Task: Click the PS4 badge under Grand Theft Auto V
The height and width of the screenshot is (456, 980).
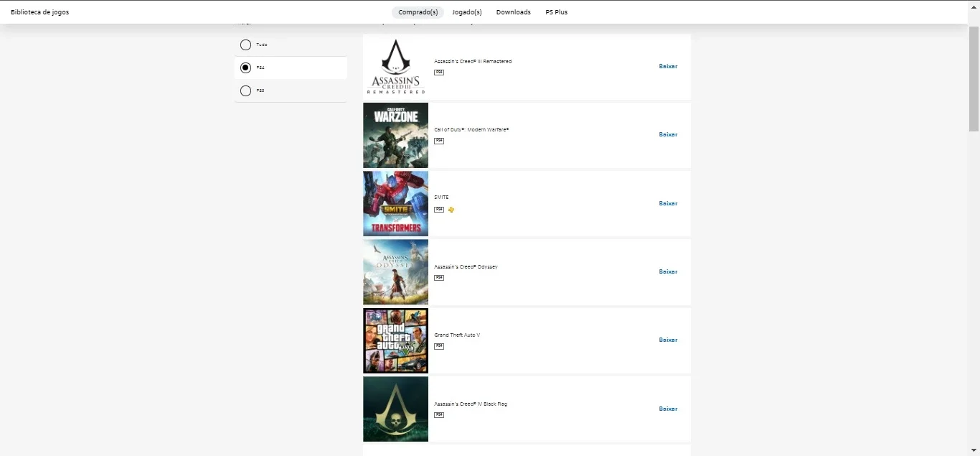Action: [x=439, y=346]
